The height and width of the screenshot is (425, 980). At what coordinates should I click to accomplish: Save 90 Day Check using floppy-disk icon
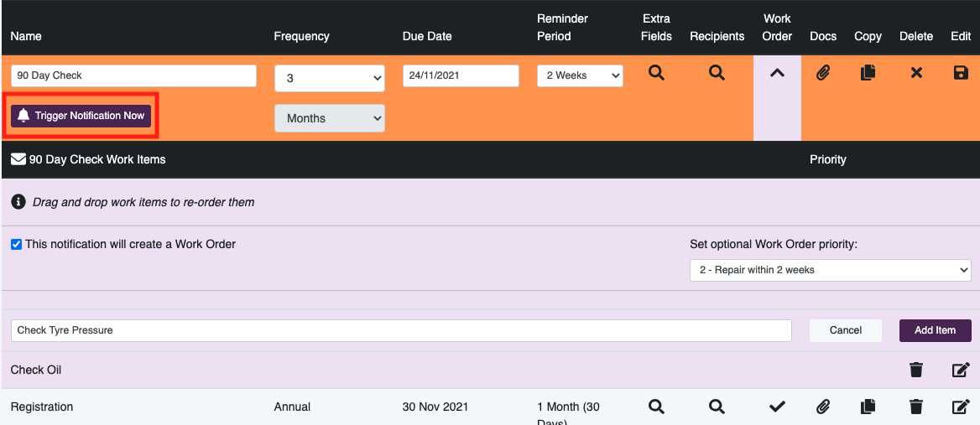click(961, 73)
